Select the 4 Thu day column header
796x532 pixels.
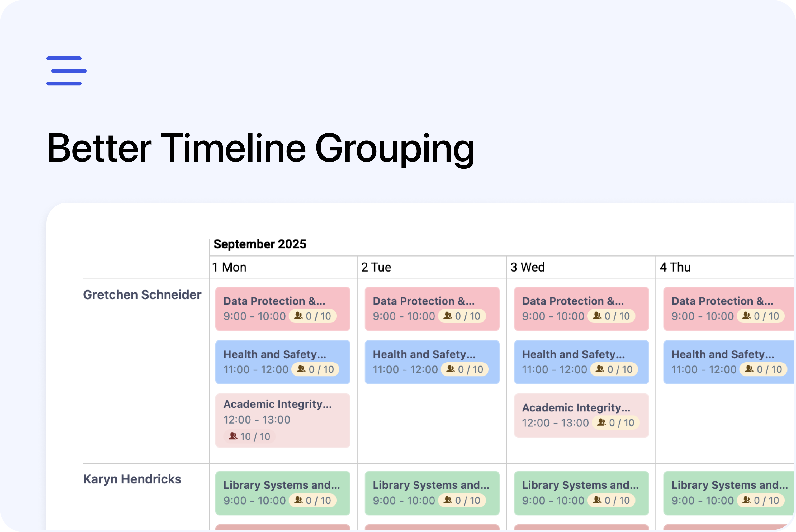pos(675,267)
